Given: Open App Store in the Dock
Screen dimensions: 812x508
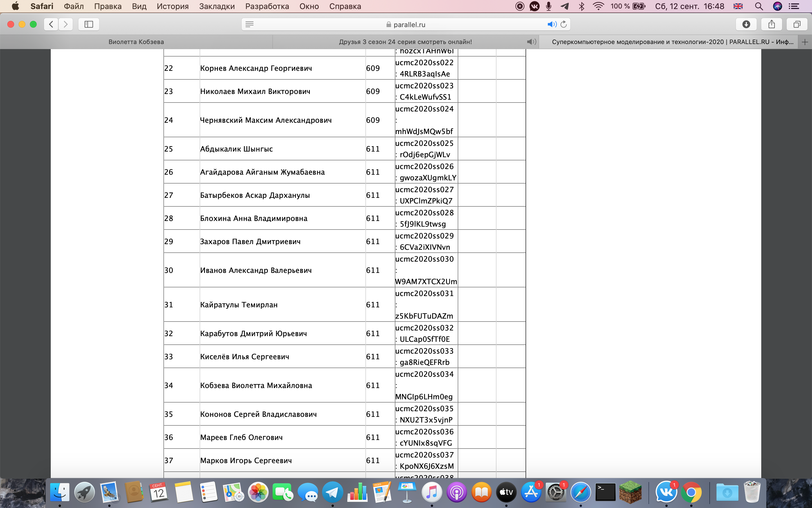Looking at the screenshot, I should point(531,492).
